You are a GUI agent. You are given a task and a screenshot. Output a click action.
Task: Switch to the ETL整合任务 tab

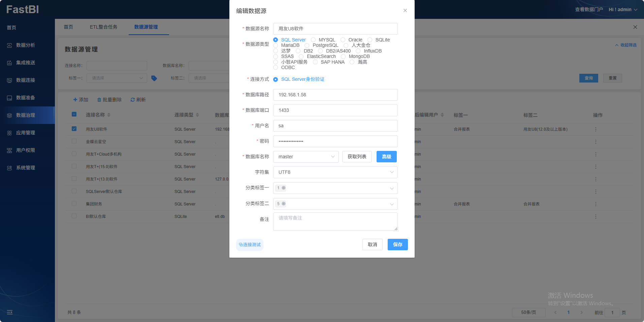point(103,27)
